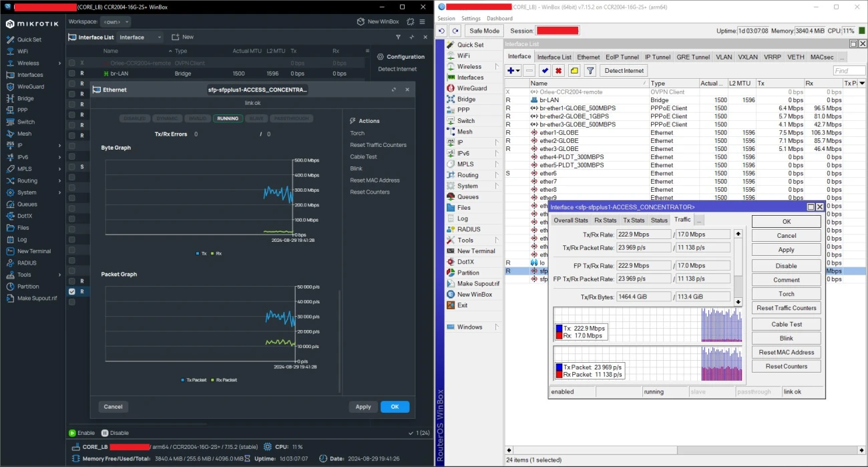
Task: Click the filter funnel in light Interface List toolbar
Action: coord(590,70)
